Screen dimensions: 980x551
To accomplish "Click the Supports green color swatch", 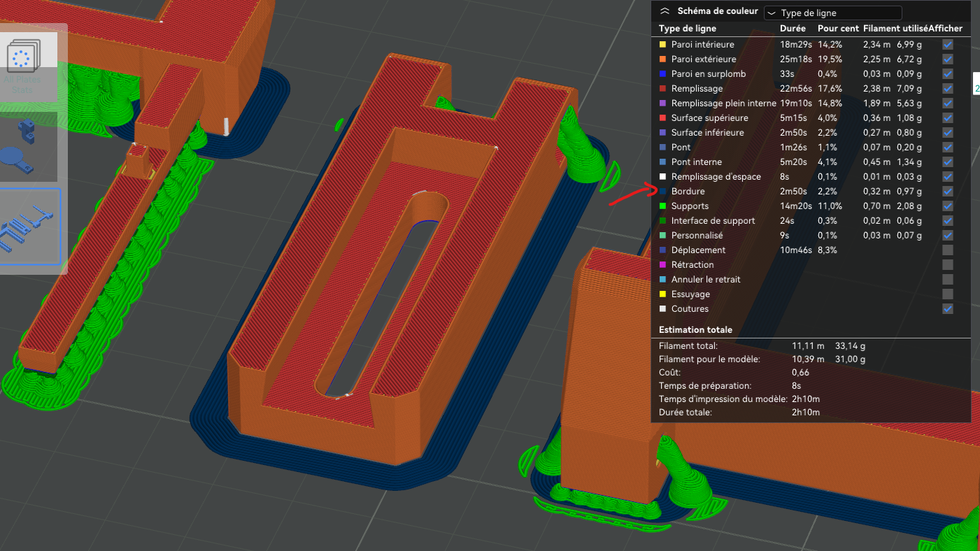I will (x=663, y=206).
